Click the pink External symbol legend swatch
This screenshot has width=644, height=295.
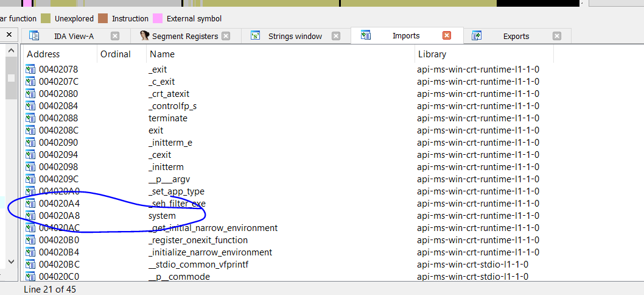click(x=158, y=18)
